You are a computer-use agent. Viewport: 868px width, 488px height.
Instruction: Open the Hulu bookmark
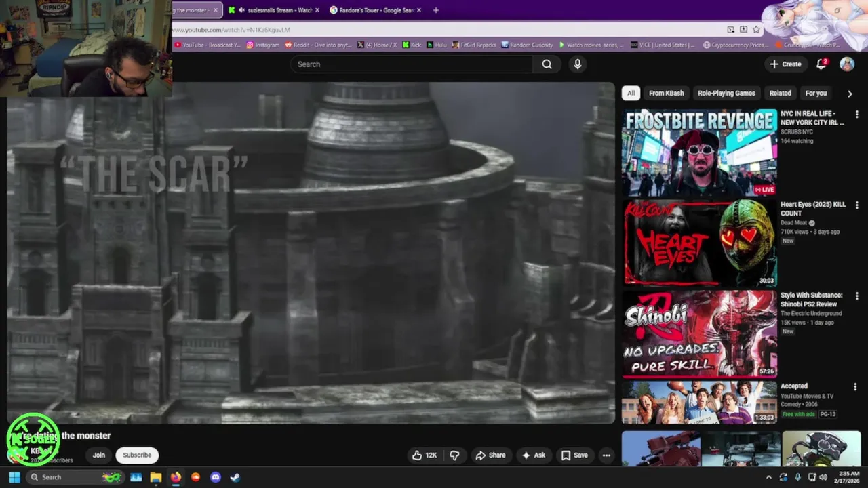(x=437, y=45)
